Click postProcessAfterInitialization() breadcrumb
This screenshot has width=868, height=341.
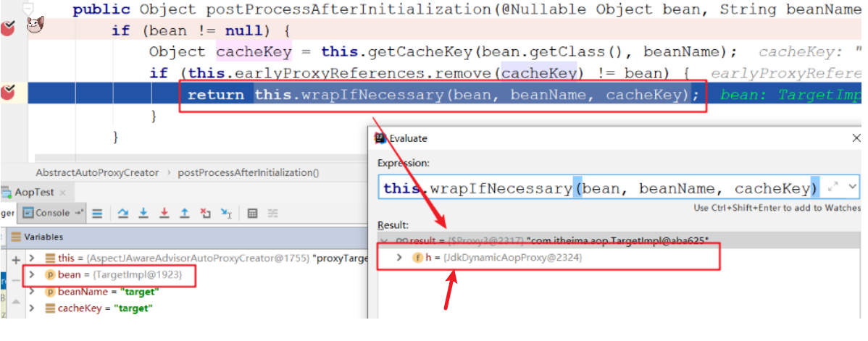(x=248, y=172)
